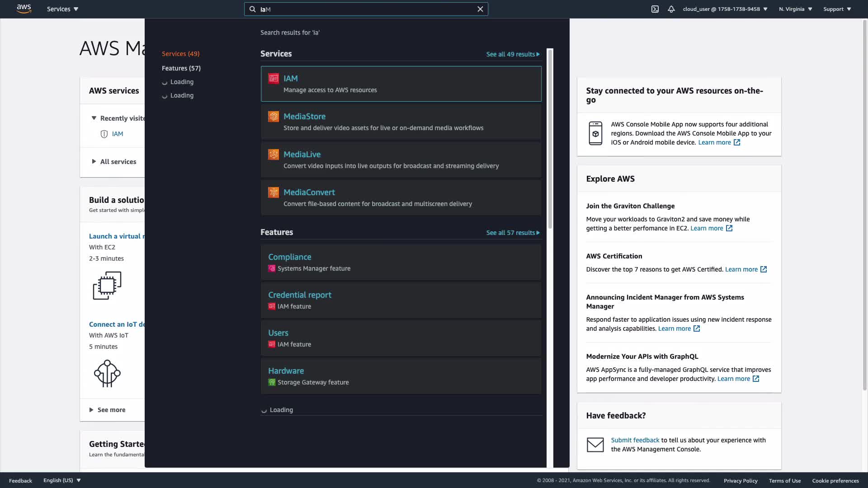Open the cloud_user account dropdown
Image resolution: width=868 pixels, height=488 pixels.
[725, 9]
